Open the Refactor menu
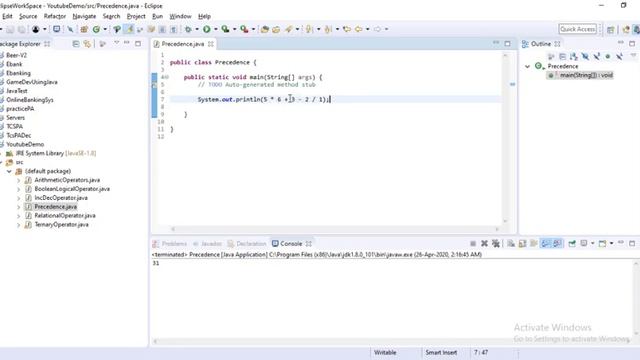This screenshot has width=640, height=360. click(x=55, y=16)
